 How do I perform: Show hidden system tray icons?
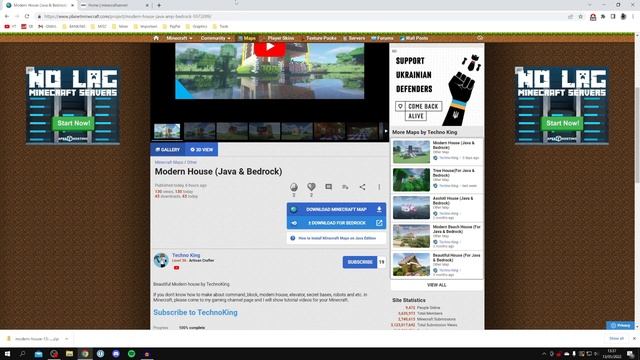[x=544, y=354]
